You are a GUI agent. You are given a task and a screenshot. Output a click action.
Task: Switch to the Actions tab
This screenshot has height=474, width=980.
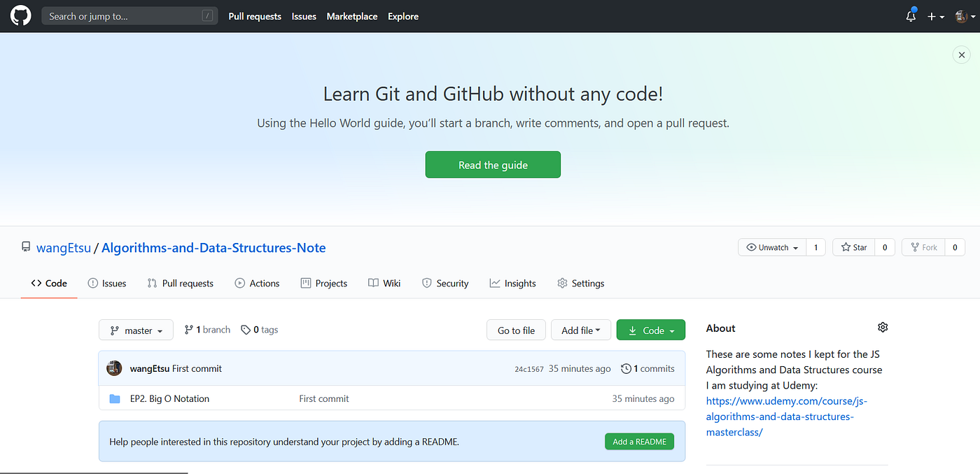(257, 283)
